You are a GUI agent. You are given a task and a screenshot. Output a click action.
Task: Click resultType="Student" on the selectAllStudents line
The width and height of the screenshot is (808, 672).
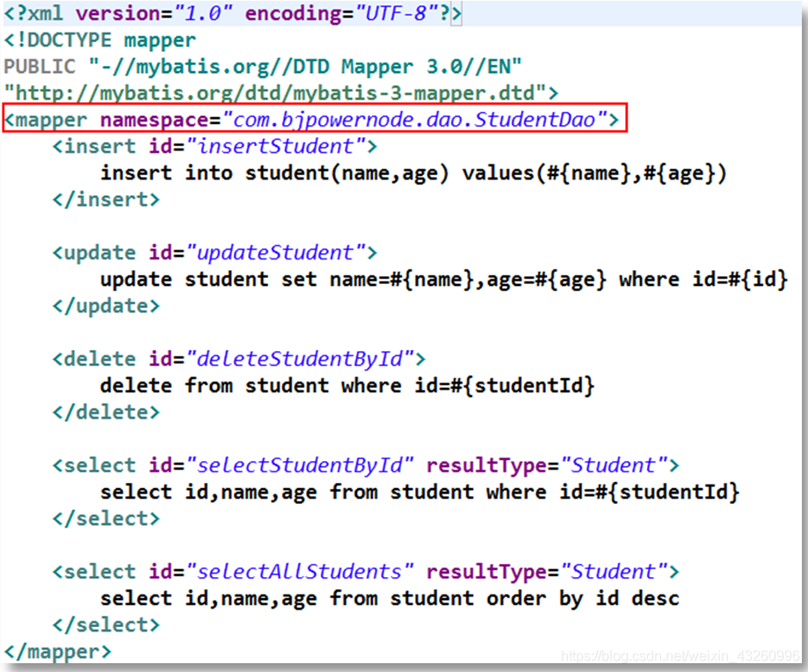547,572
